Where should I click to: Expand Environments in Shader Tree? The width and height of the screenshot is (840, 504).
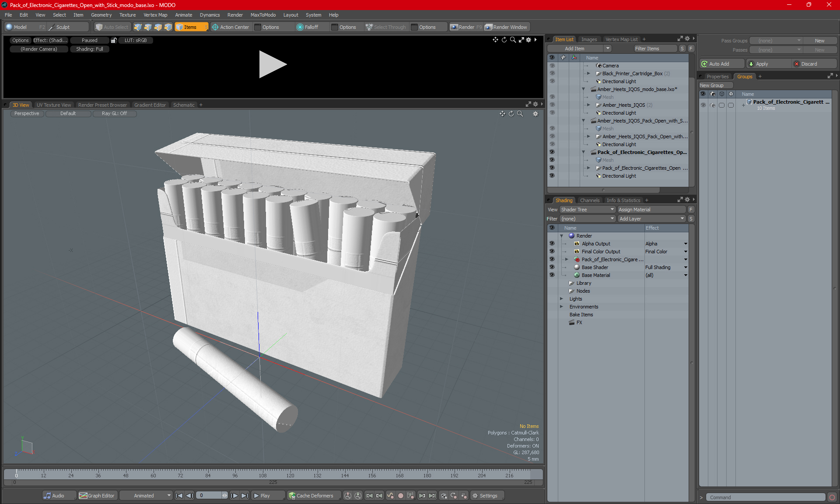tap(562, 307)
